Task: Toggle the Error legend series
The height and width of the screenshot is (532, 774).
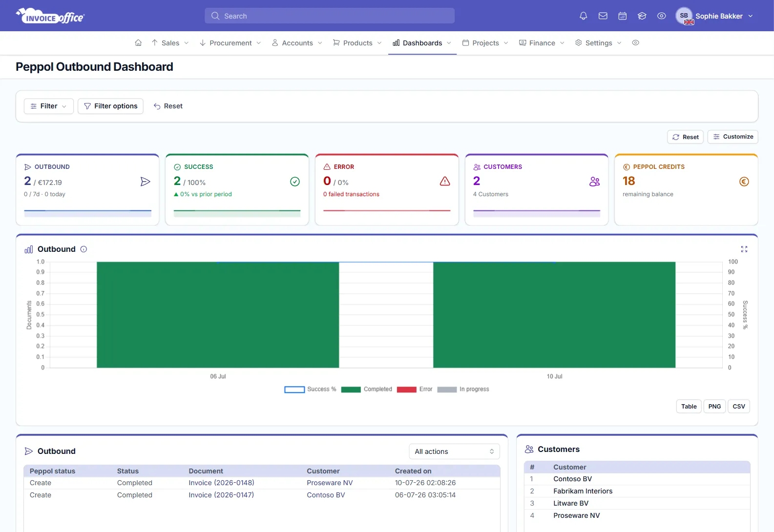Action: pos(415,389)
